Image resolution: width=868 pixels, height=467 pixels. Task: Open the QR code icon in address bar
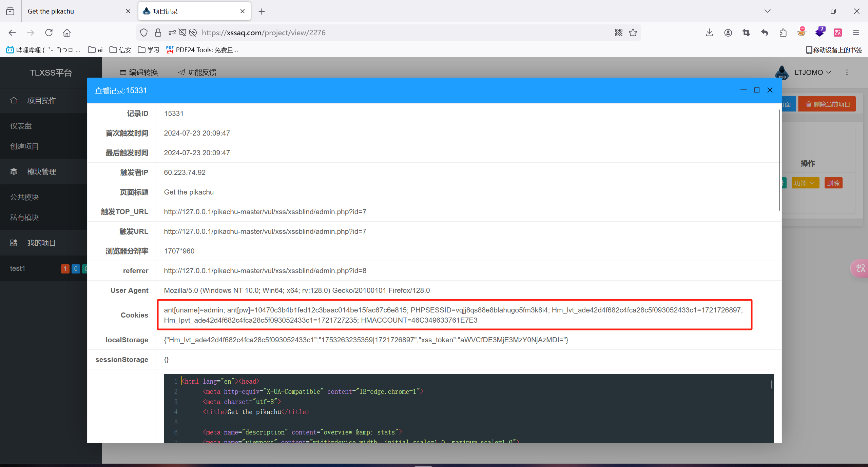coord(619,33)
